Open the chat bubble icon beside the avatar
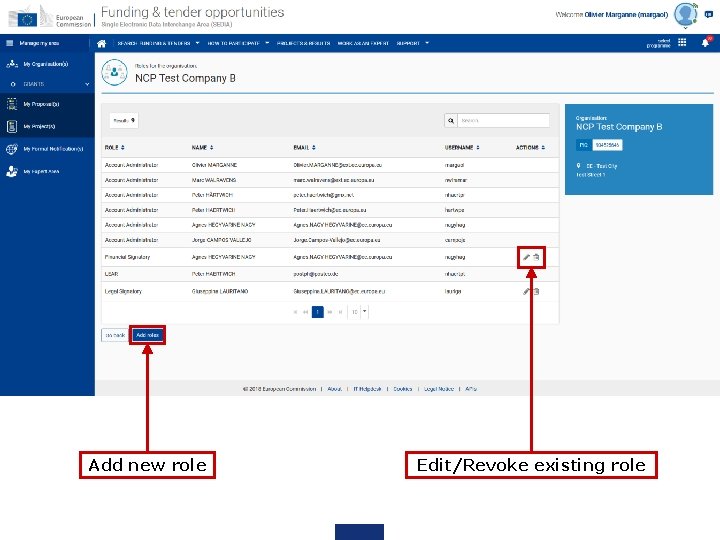 709,14
